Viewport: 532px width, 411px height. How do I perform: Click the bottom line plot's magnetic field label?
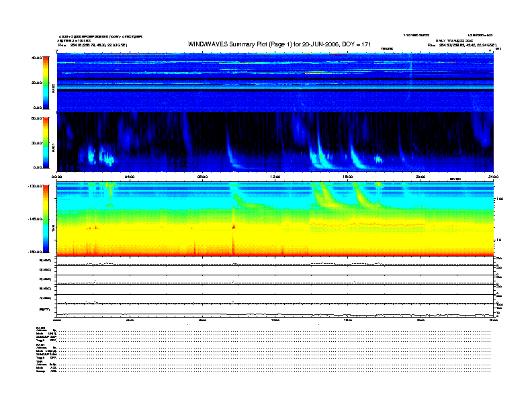[x=44, y=310]
